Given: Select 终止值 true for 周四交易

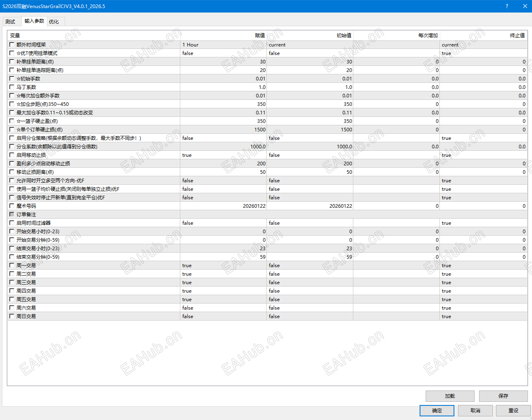Looking at the screenshot, I should click(483, 291).
